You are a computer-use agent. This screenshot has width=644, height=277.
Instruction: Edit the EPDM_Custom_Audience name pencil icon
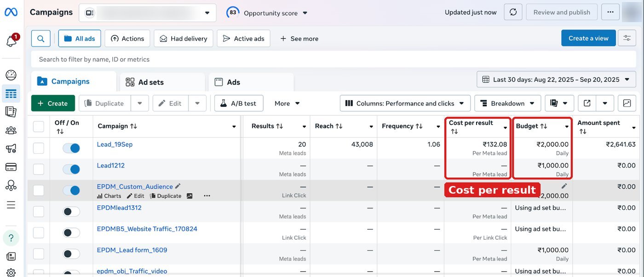tap(178, 186)
